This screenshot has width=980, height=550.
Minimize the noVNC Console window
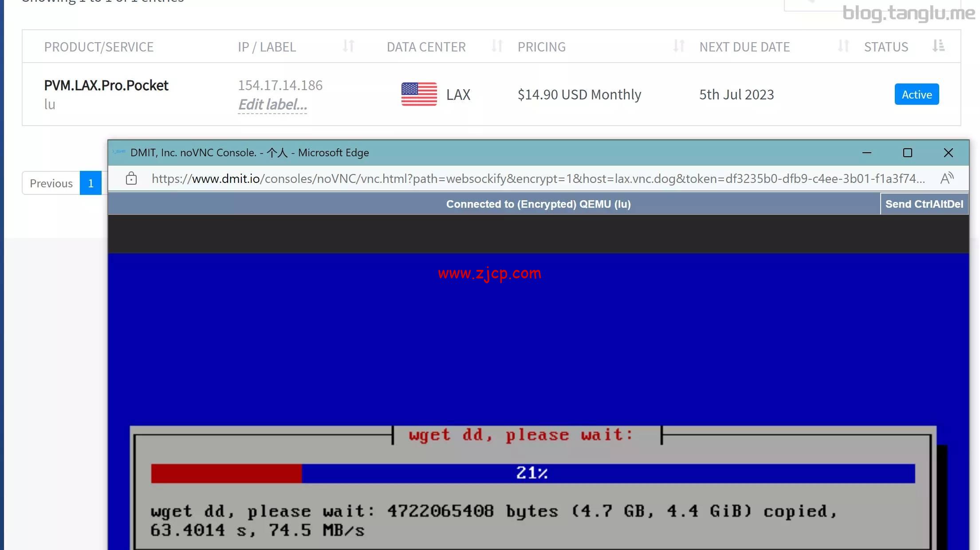[x=866, y=153]
